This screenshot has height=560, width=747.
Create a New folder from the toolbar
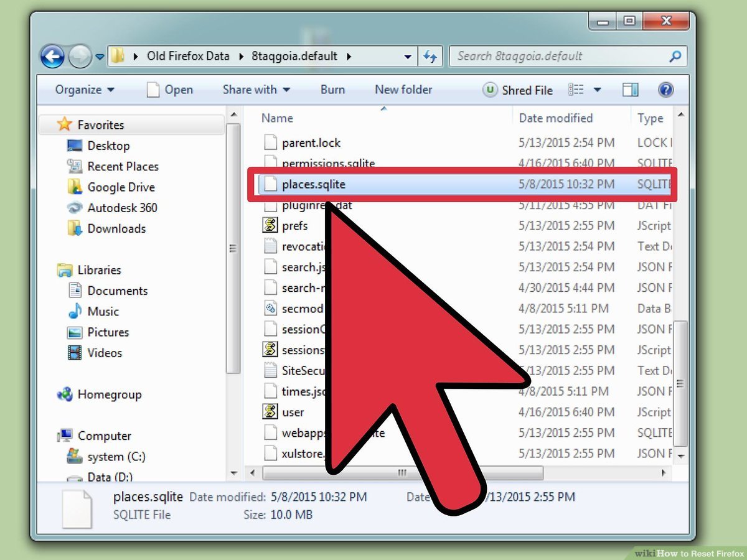[x=403, y=90]
